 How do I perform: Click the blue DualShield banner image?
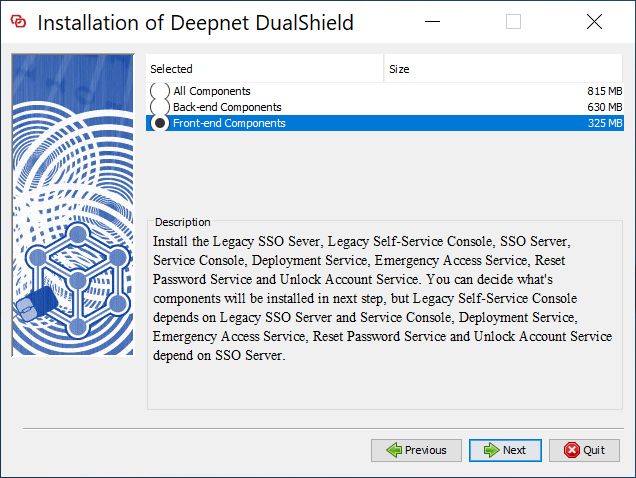pos(72,205)
